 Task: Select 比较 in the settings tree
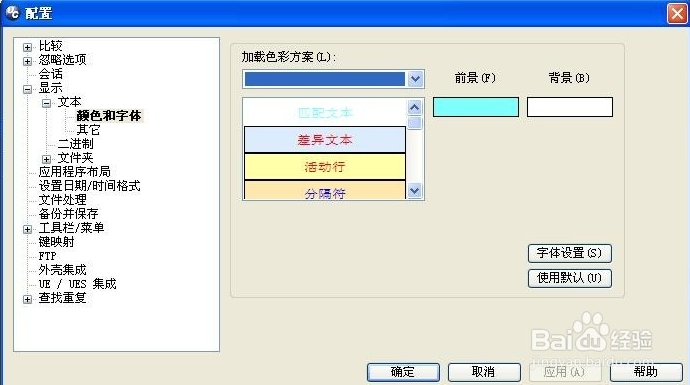[51, 46]
